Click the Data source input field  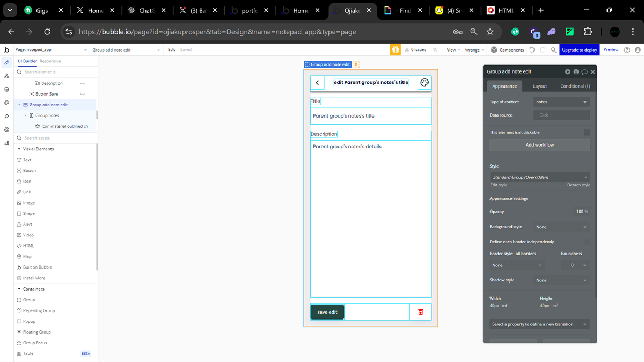561,115
